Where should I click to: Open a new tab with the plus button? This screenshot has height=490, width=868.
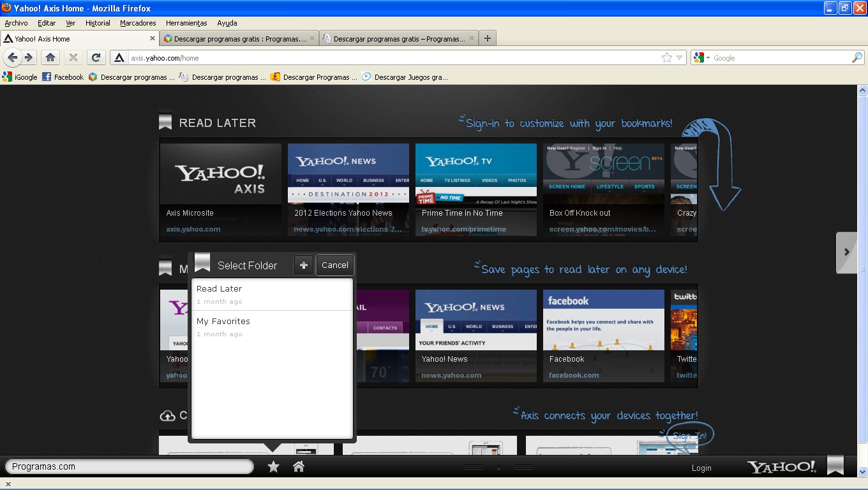tap(488, 38)
